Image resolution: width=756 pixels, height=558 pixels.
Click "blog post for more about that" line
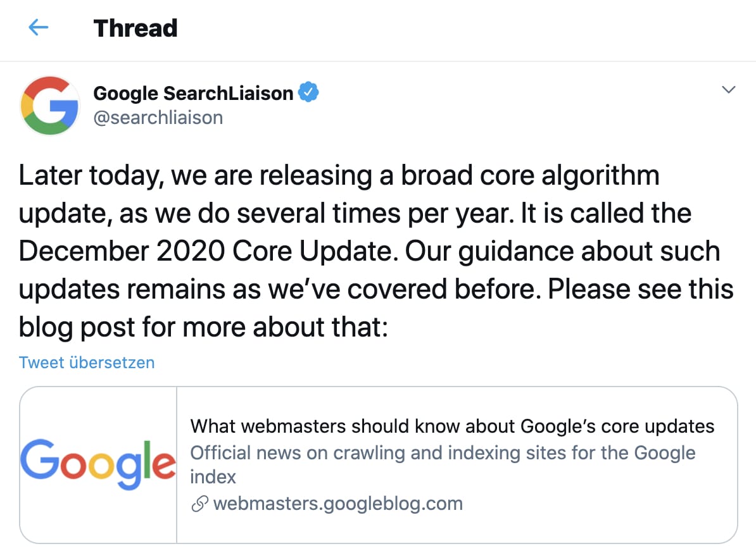pyautogui.click(x=203, y=327)
